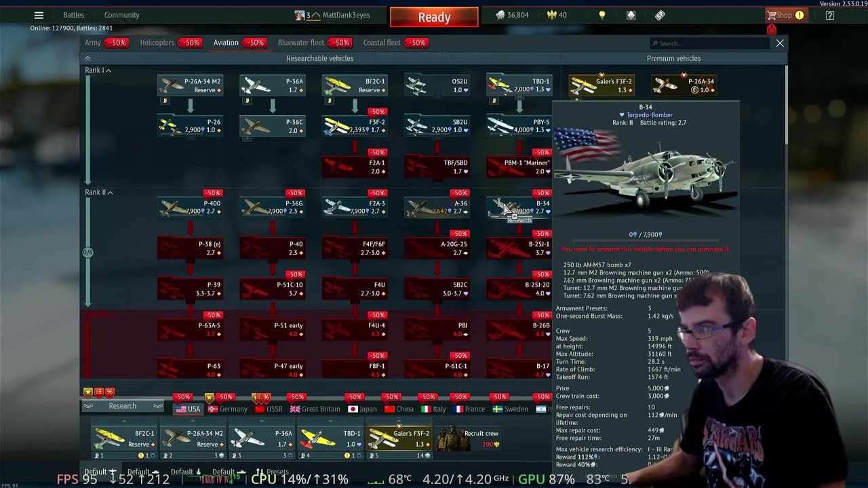868x488 pixels.
Task: Click the warbonds diamond icon
Action: 631,15
